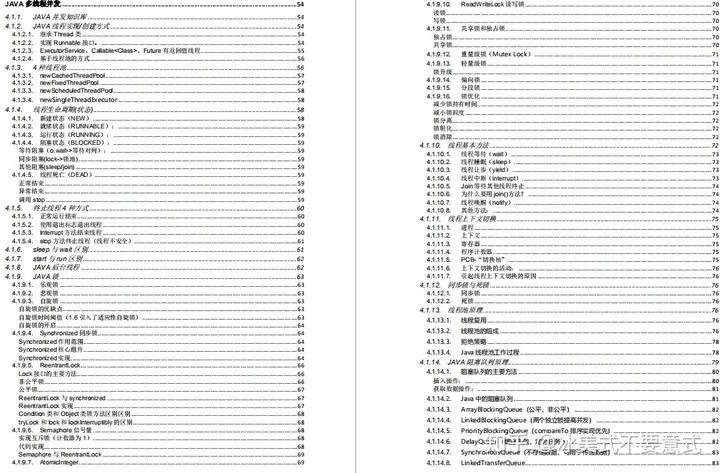Select the LinkedTransferQueue entry
Screen dimensions: 720x473
pyautogui.click(x=573, y=463)
